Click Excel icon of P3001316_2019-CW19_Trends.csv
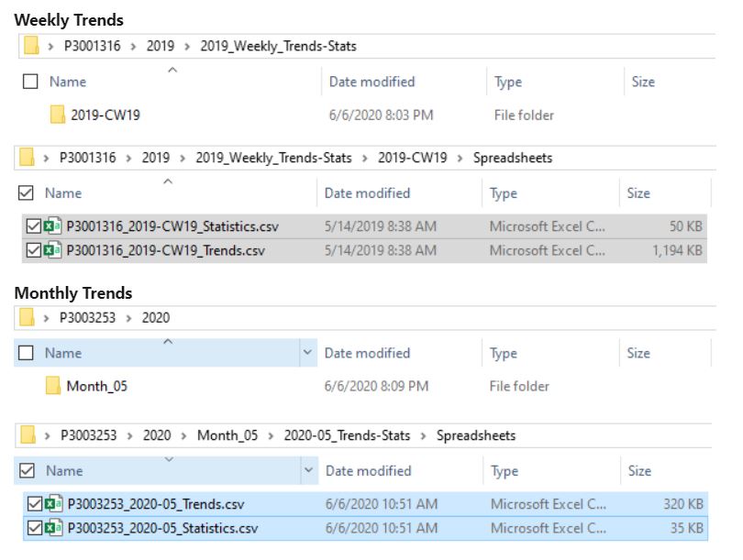 (x=52, y=250)
